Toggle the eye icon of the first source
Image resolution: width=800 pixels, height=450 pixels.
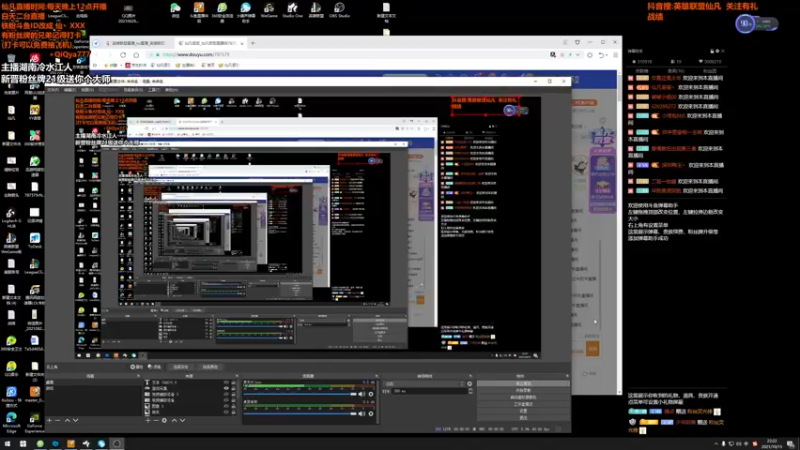tap(227, 383)
